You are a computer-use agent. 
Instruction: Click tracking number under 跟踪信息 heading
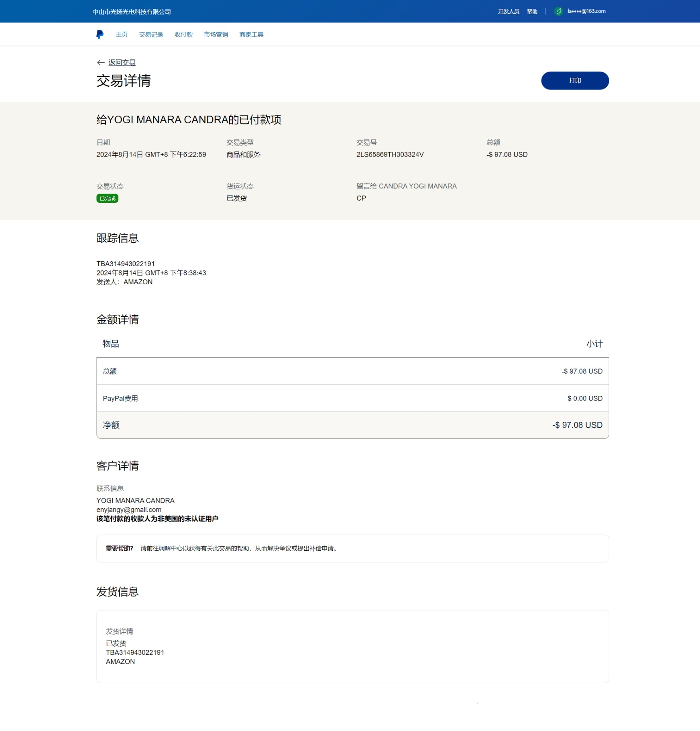(125, 264)
